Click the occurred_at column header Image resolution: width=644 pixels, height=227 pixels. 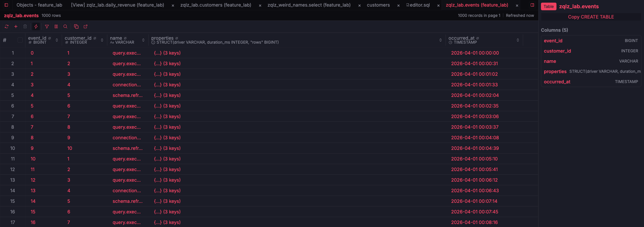coord(484,40)
